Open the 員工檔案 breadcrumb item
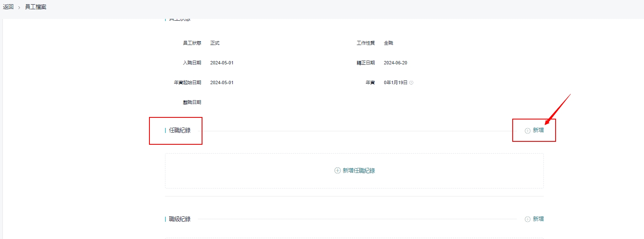Viewport: 644px width, 239px height. point(36,7)
